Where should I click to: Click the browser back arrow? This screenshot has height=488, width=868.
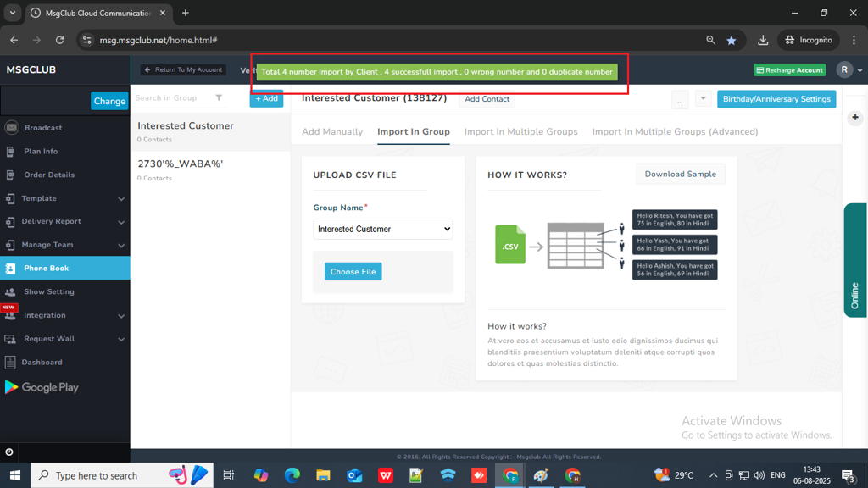click(x=14, y=40)
